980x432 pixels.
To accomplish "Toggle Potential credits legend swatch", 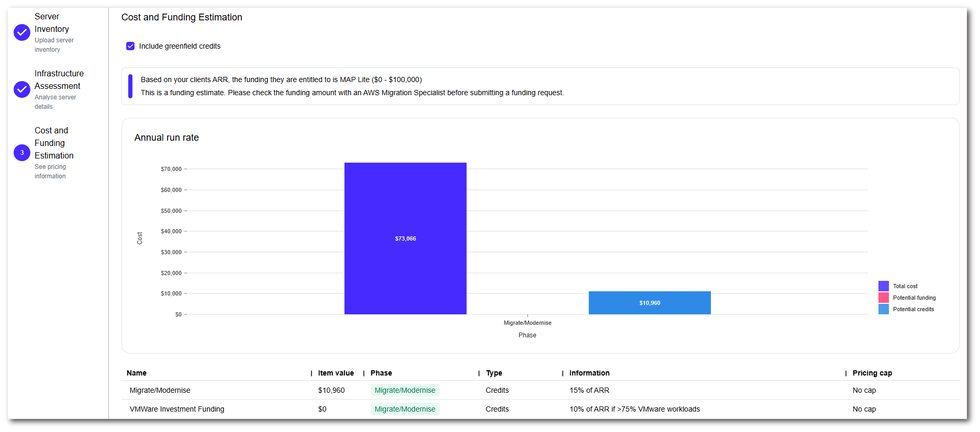I will 883,309.
